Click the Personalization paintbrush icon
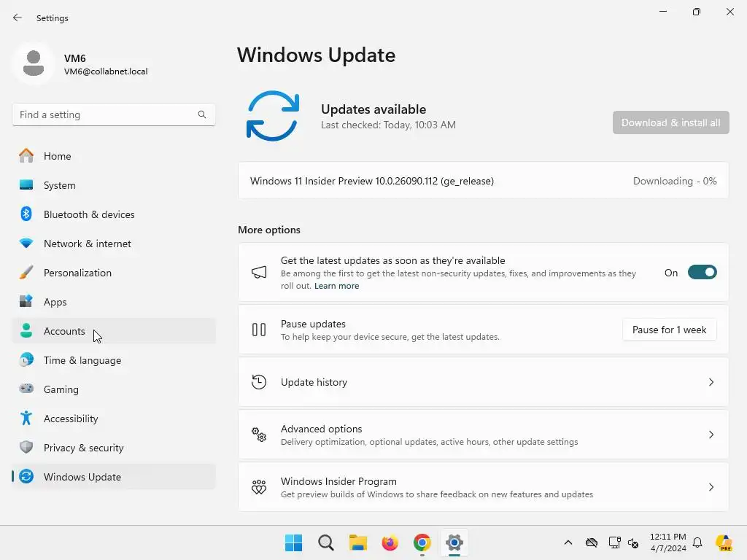The image size is (747, 560). [26, 273]
